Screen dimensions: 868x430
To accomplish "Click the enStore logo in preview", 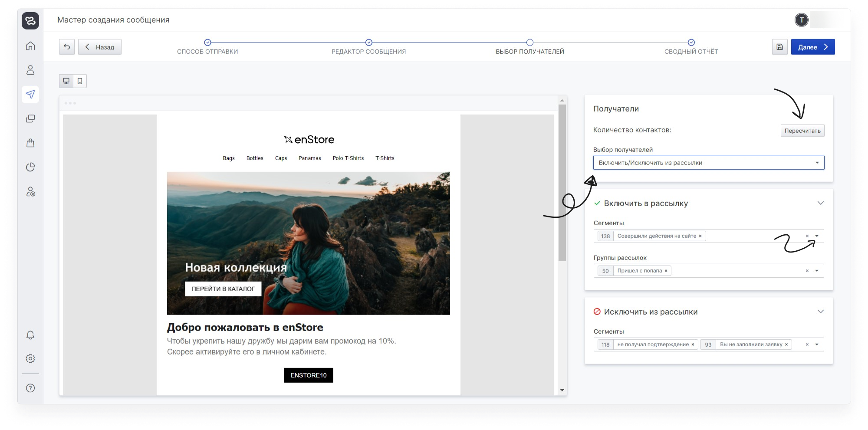I will coord(309,140).
